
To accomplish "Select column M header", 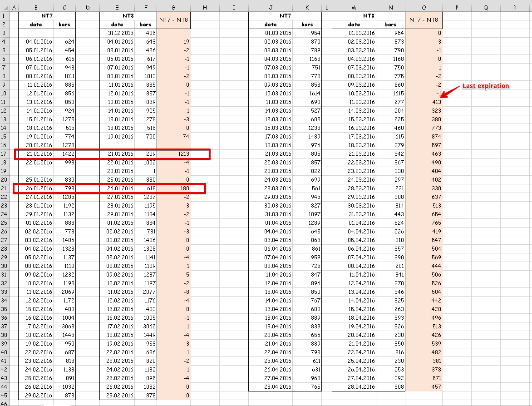I will (x=354, y=7).
